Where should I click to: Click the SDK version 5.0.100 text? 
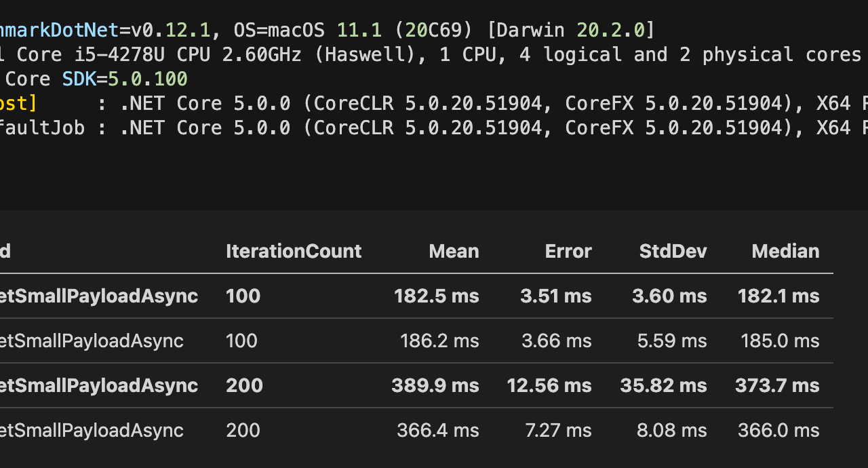click(x=148, y=79)
